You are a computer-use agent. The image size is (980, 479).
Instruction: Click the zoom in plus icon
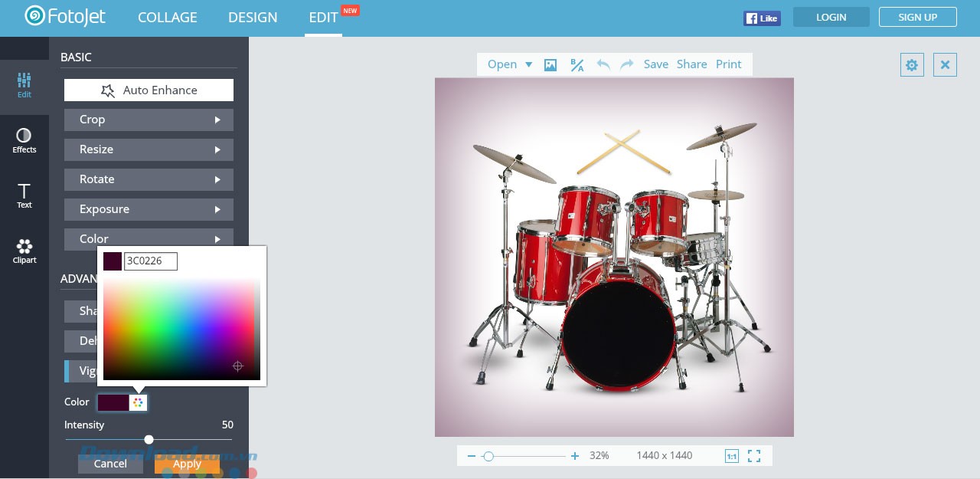(575, 456)
